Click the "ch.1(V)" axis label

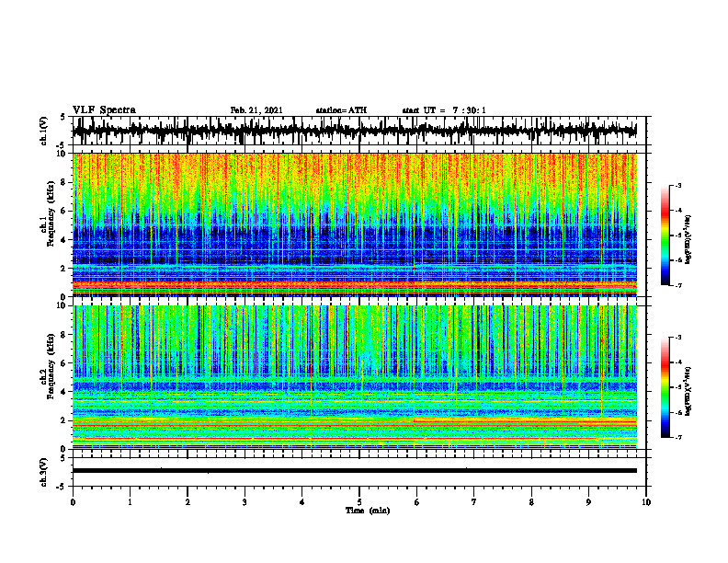(x=44, y=131)
